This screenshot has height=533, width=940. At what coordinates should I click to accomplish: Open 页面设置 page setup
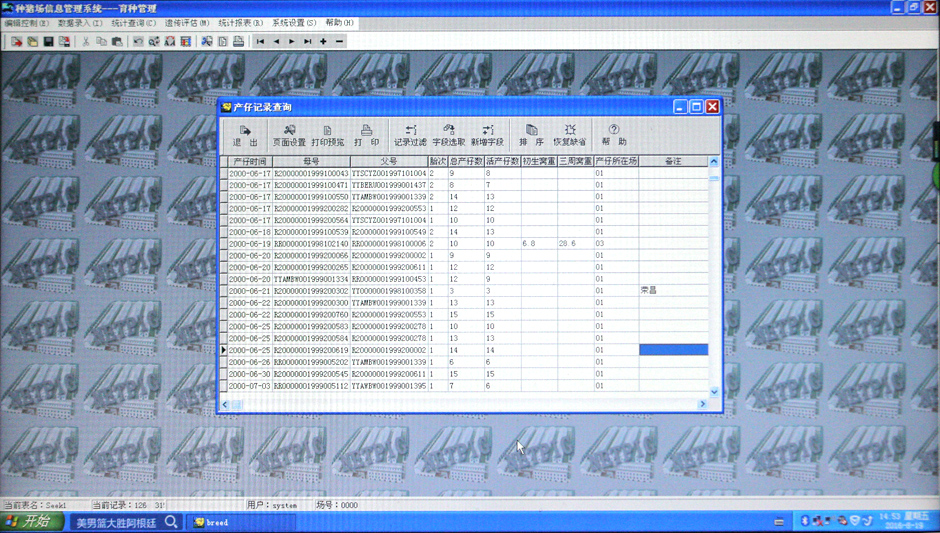pos(289,135)
